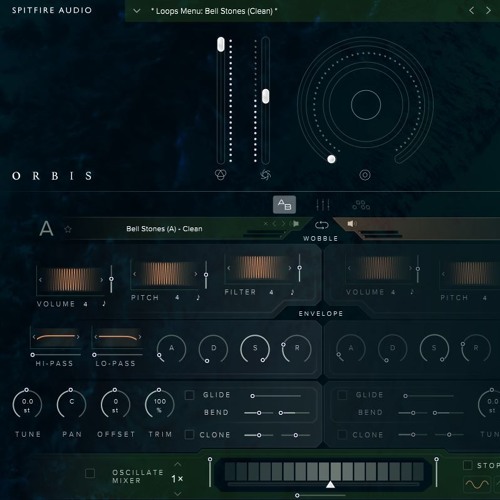
Task: Click the PAN knob showing C
Action: click(x=71, y=404)
